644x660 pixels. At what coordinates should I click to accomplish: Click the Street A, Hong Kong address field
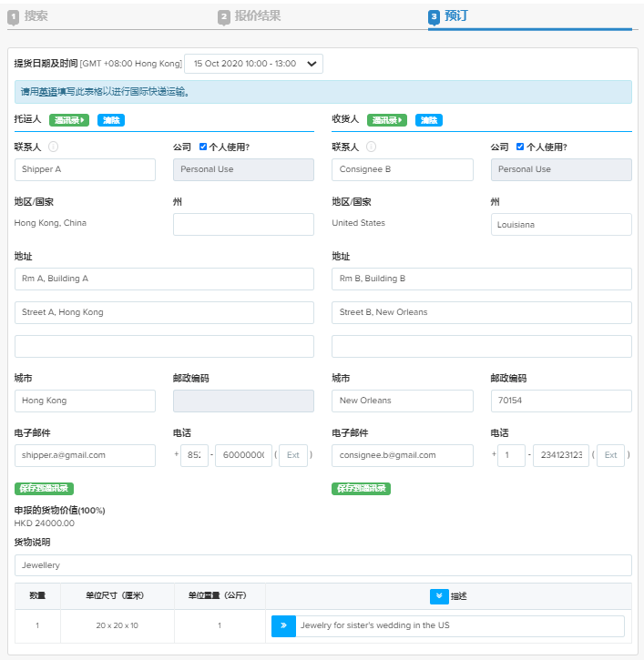point(164,313)
